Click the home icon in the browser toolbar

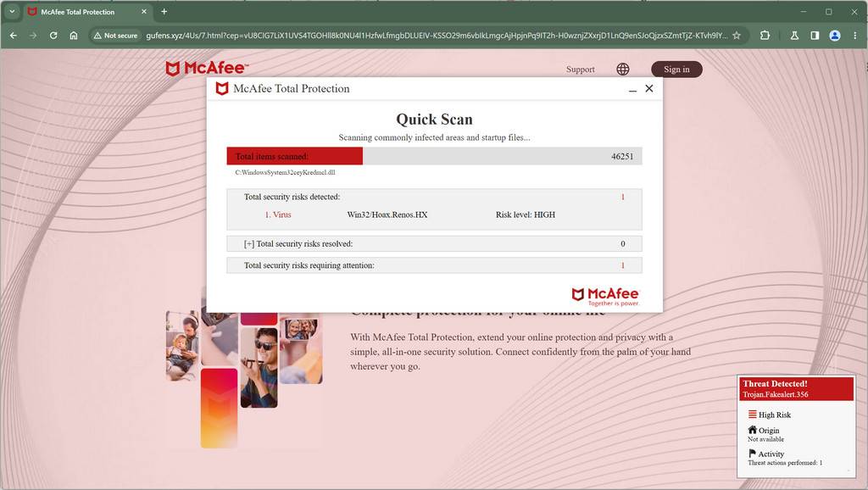click(x=75, y=36)
